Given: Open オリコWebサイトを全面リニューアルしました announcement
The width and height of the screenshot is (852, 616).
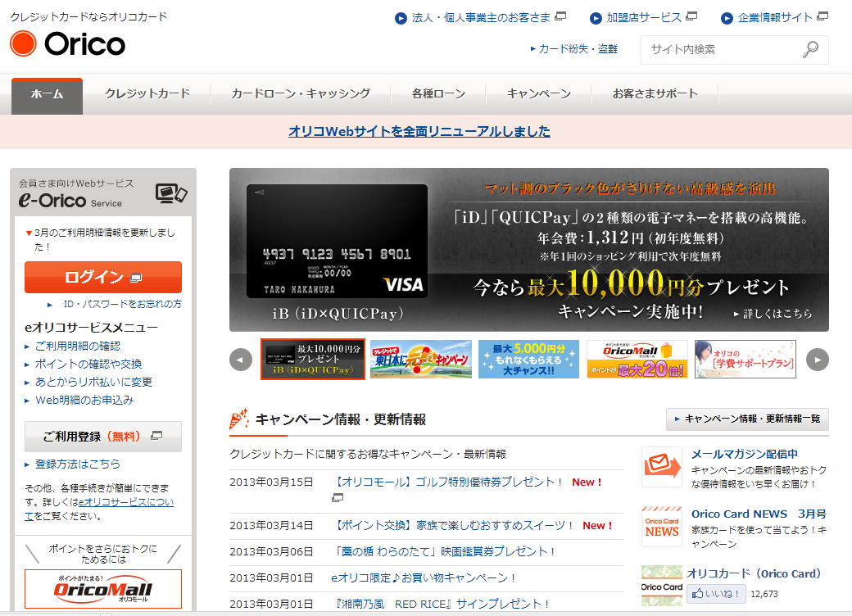Looking at the screenshot, I should (x=419, y=131).
